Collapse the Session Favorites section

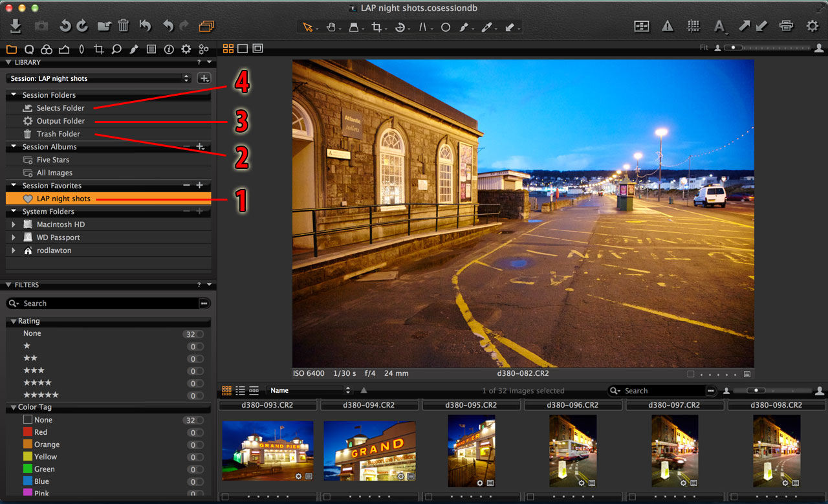coord(14,186)
